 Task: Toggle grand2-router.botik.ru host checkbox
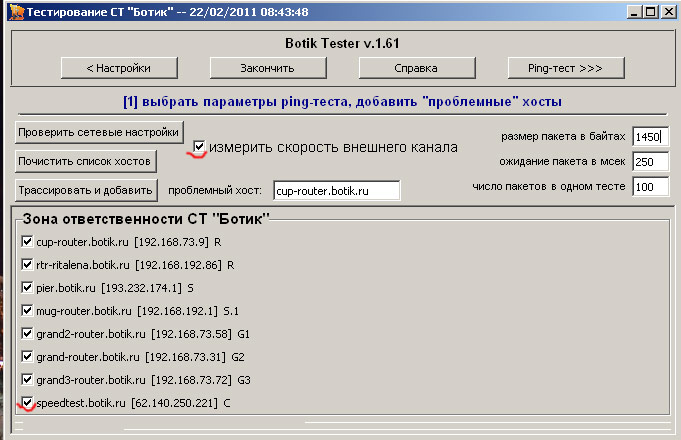[x=27, y=333]
